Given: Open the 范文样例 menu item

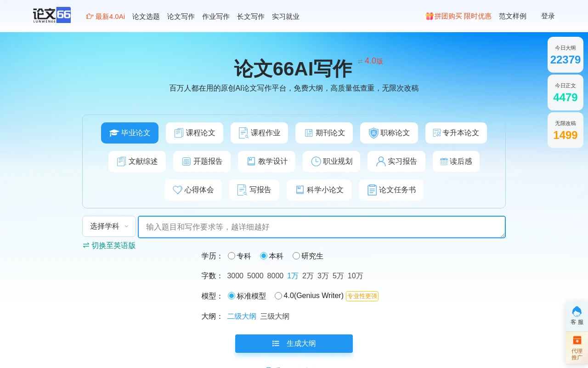Looking at the screenshot, I should [513, 16].
